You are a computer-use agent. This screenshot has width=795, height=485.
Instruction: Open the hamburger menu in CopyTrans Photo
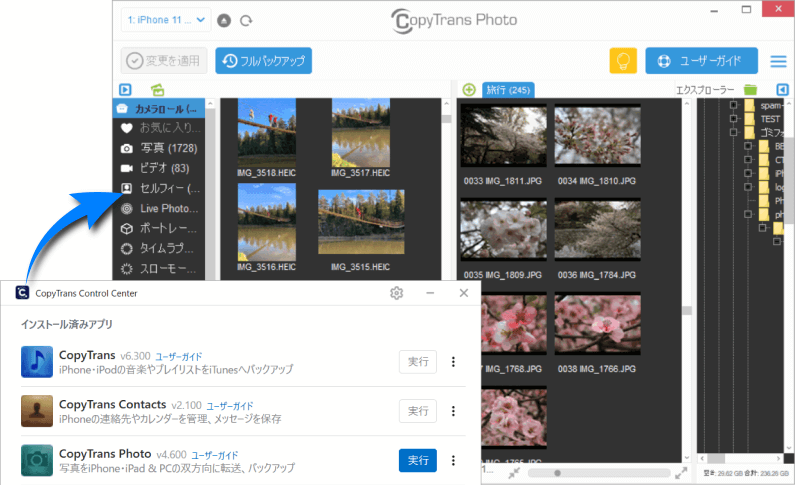pos(778,61)
